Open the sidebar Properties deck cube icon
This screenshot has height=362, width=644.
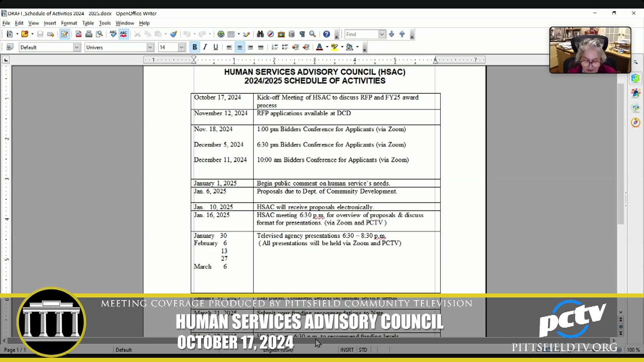[x=636, y=78]
